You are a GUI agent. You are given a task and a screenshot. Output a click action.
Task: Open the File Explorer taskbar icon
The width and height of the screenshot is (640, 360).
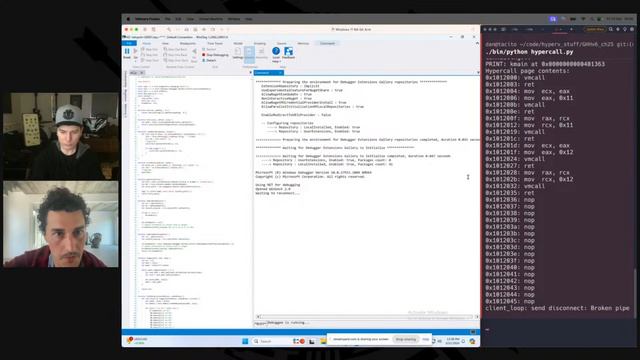(x=323, y=341)
